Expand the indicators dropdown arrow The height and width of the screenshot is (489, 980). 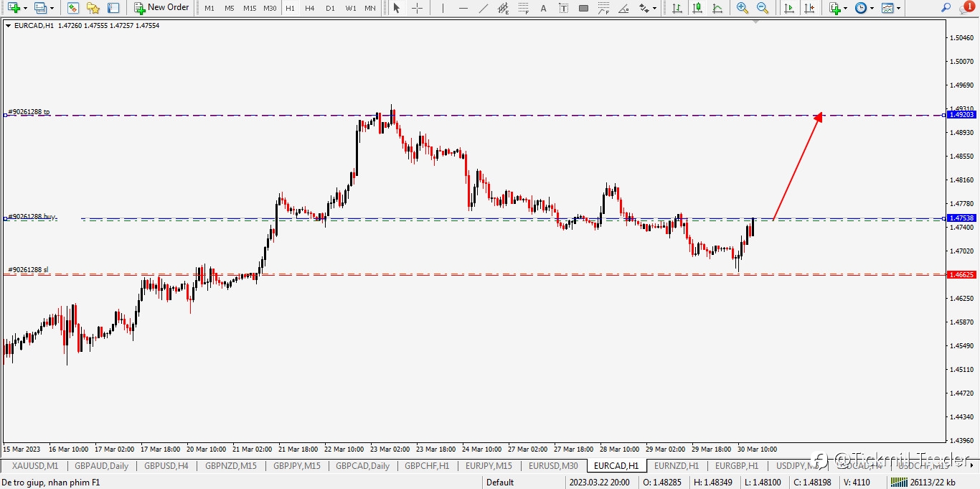pyautogui.click(x=845, y=8)
